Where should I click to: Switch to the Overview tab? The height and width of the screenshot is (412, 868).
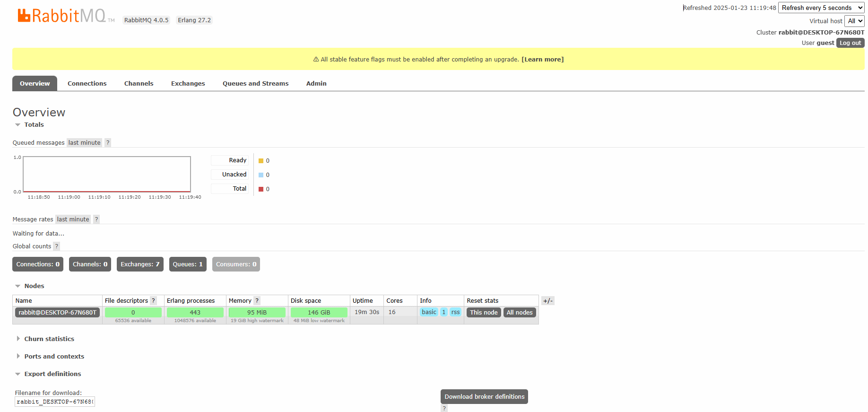point(35,83)
